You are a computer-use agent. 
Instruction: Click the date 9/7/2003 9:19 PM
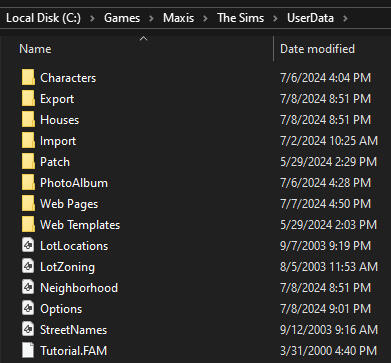coord(325,246)
